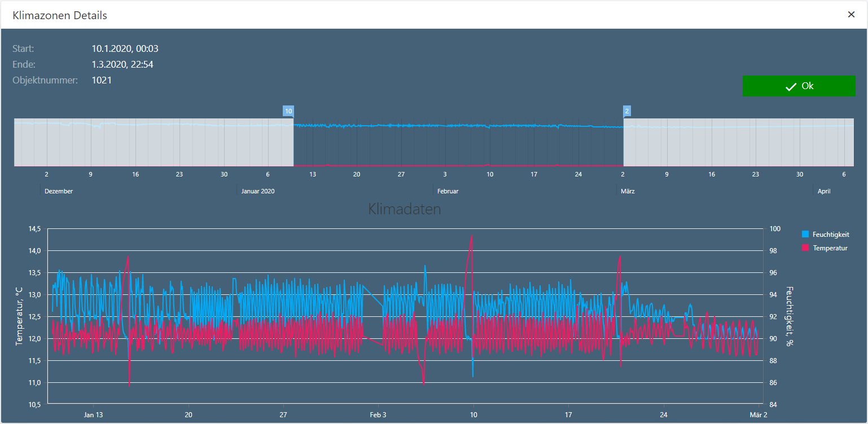
Task: Click the selected region of the overview timeline
Action: coord(458,142)
